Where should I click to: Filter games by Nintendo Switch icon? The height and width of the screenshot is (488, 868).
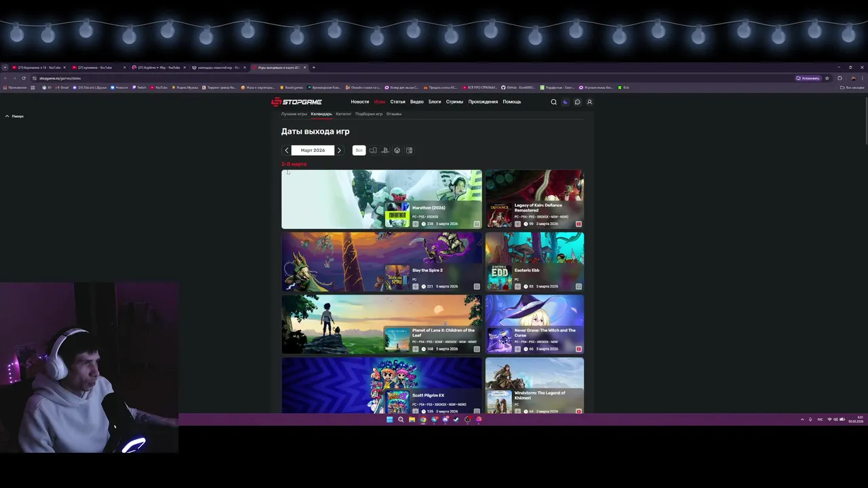tap(409, 150)
